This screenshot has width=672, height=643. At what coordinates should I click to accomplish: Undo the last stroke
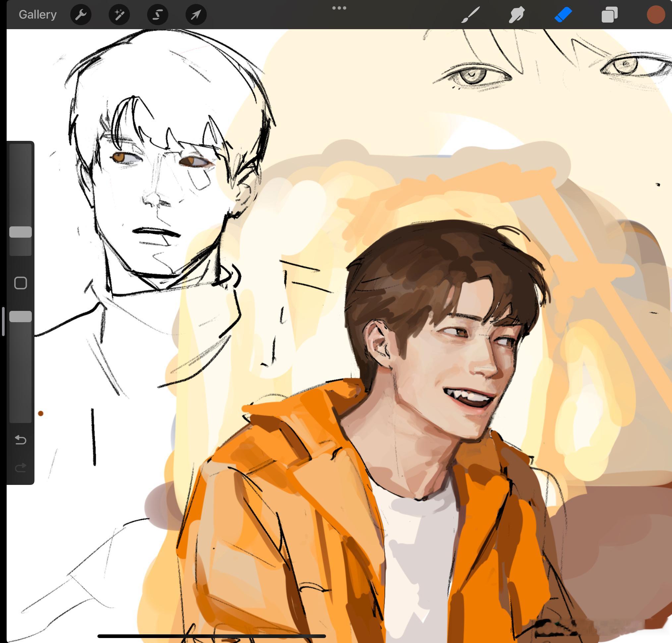(21, 439)
